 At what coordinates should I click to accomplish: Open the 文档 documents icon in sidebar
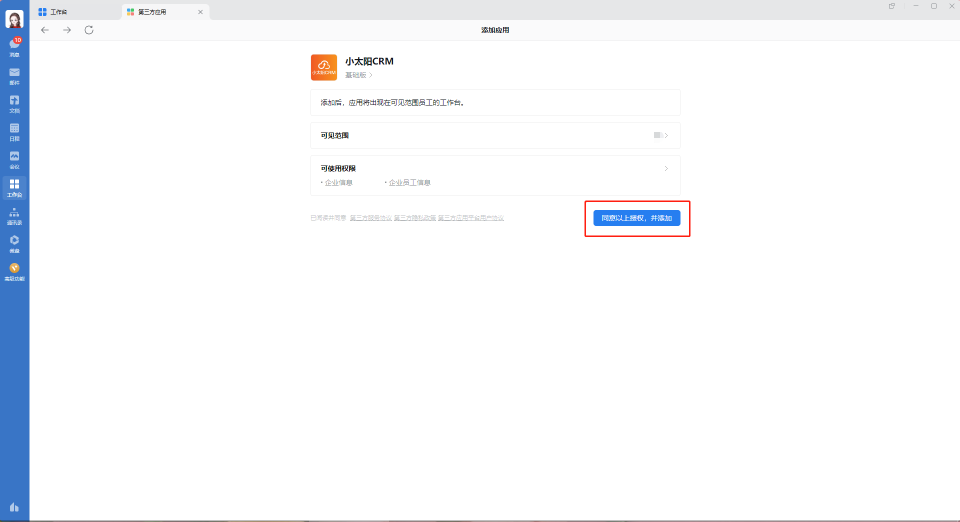pyautogui.click(x=14, y=102)
